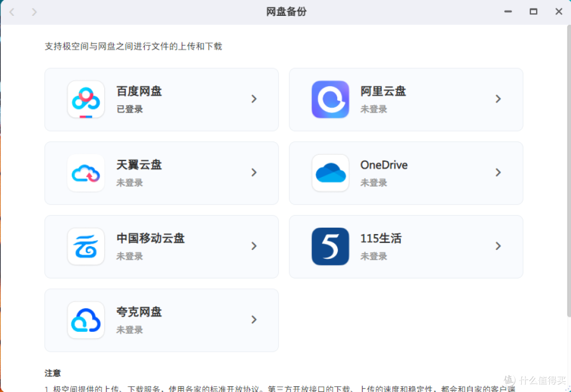Open the OneDrive row chevron arrow
Viewport: 571px width, 392px height.
pos(498,172)
